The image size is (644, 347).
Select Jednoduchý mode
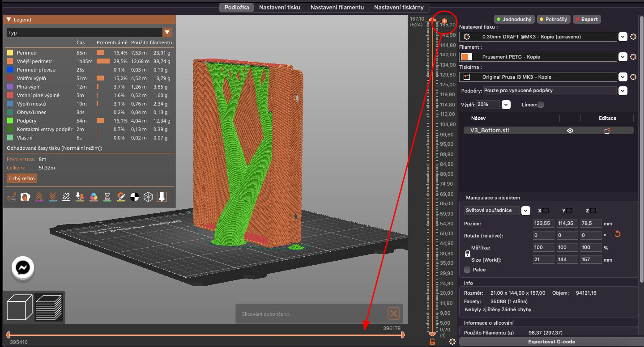coord(514,19)
